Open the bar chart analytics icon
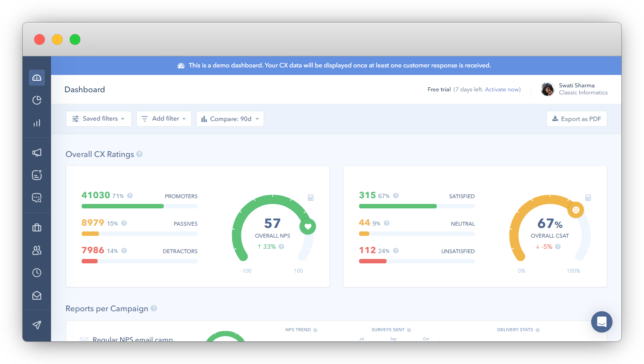The width and height of the screenshot is (644, 364). [x=37, y=122]
